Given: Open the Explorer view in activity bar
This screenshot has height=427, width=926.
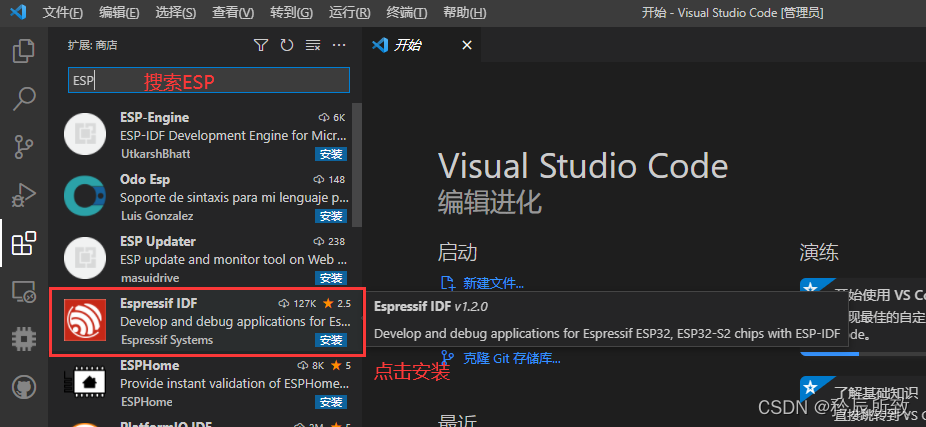Looking at the screenshot, I should (23, 52).
